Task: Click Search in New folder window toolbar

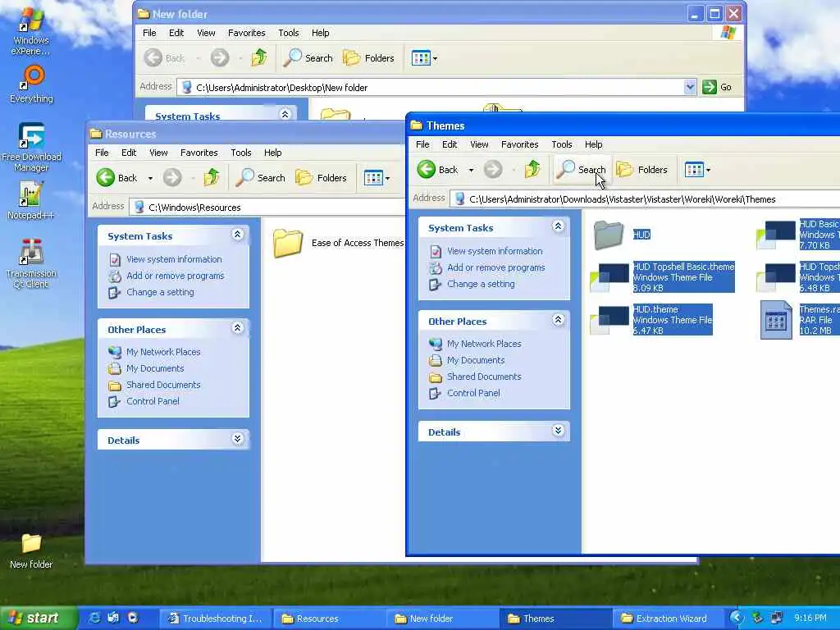Action: point(308,58)
